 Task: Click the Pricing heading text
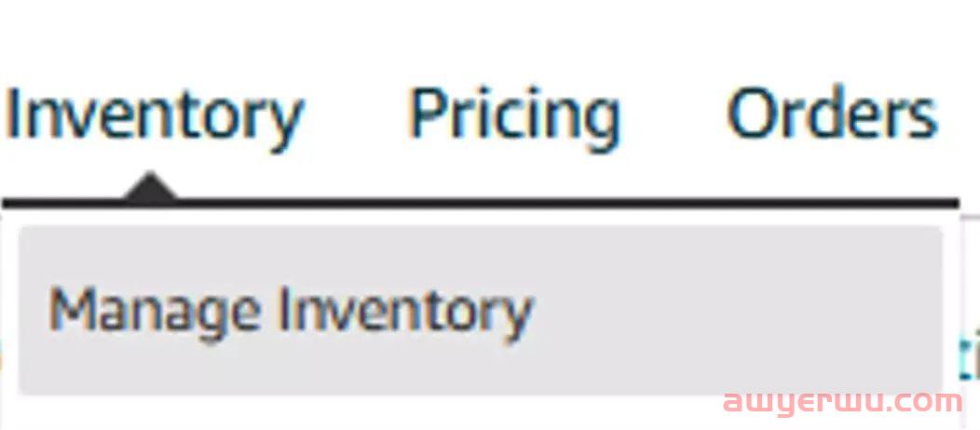click(514, 116)
